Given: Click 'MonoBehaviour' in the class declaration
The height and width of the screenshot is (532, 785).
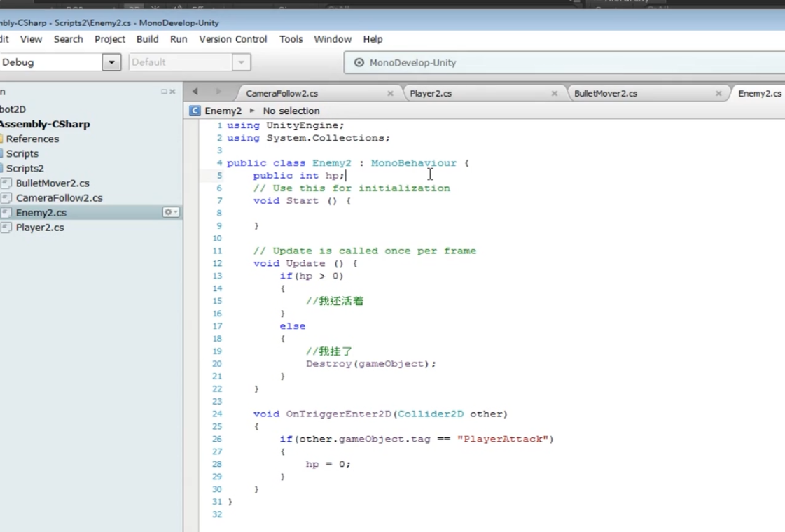Looking at the screenshot, I should [x=414, y=162].
